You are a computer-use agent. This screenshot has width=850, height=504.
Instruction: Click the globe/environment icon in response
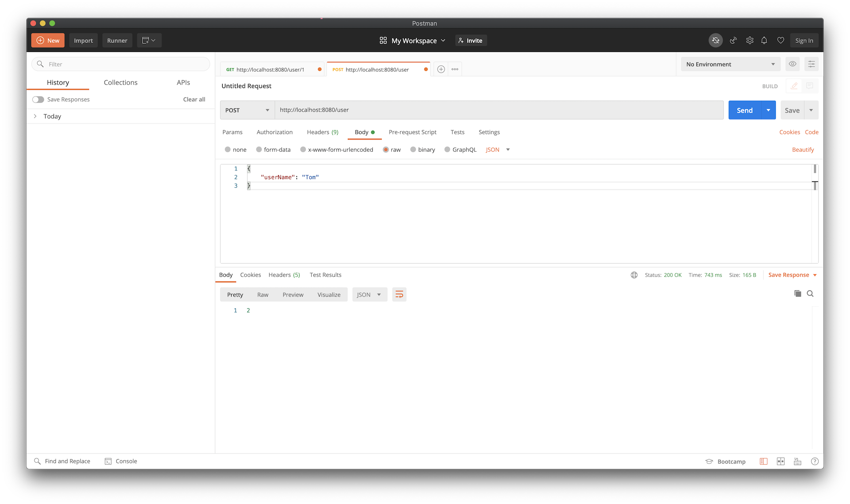pyautogui.click(x=634, y=275)
